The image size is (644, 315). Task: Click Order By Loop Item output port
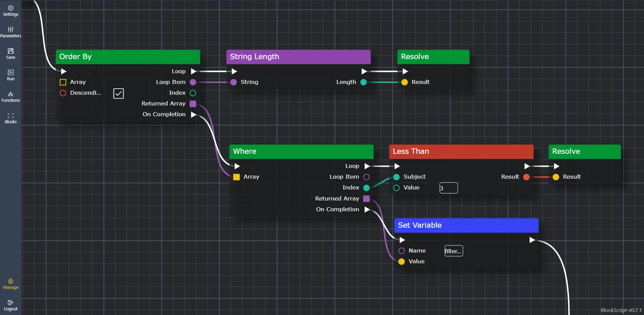pos(193,82)
